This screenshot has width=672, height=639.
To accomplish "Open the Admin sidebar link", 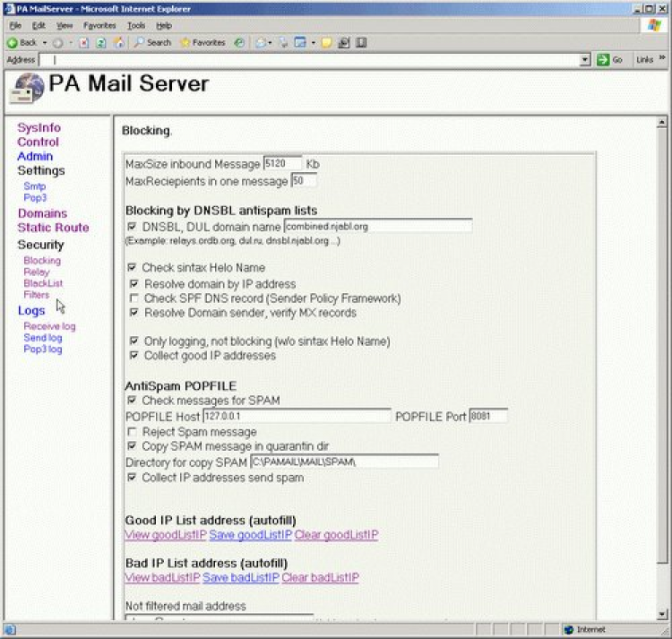I will [x=35, y=157].
